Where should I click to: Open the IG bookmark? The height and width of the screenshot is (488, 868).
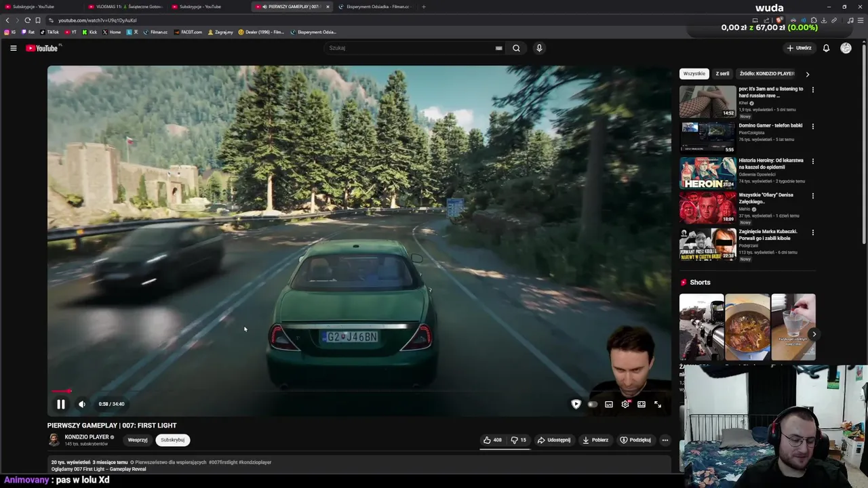[x=10, y=32]
